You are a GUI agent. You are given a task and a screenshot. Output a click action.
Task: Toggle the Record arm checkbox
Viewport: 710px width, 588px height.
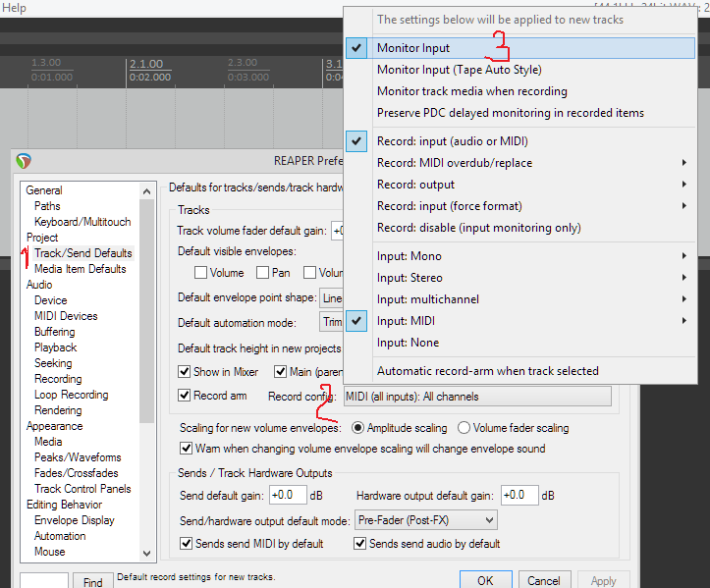tap(184, 396)
